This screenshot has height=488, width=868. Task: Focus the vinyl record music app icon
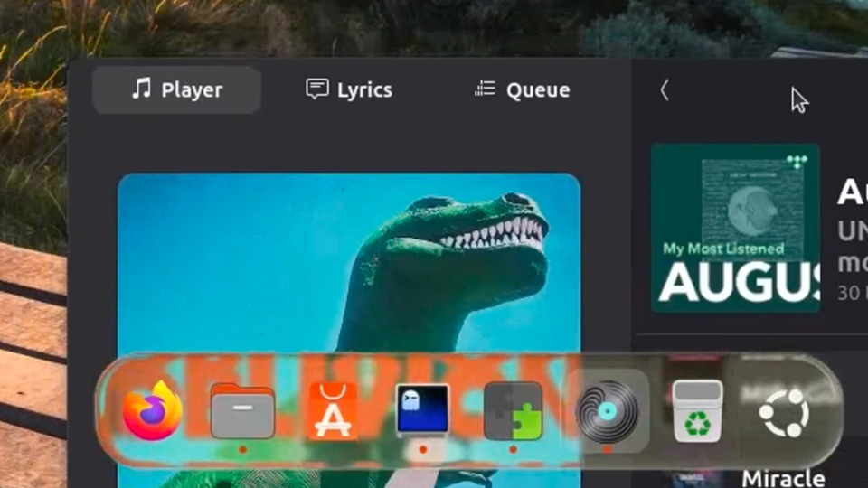tap(608, 411)
